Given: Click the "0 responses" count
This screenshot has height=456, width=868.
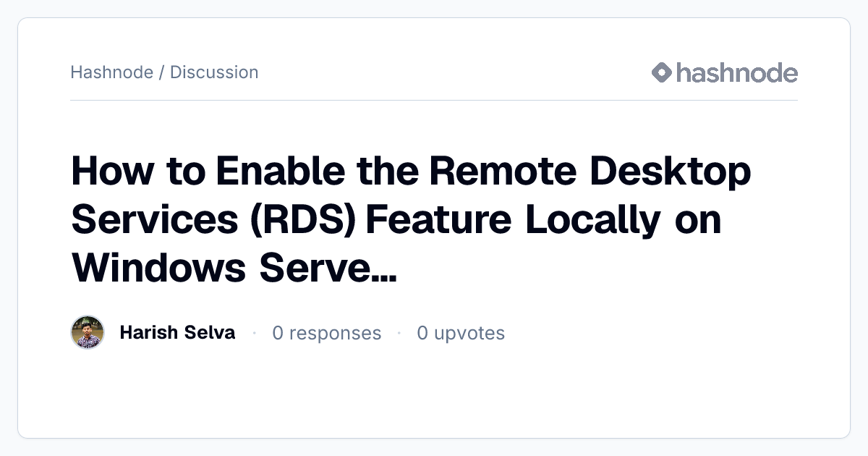Looking at the screenshot, I should pos(326,333).
